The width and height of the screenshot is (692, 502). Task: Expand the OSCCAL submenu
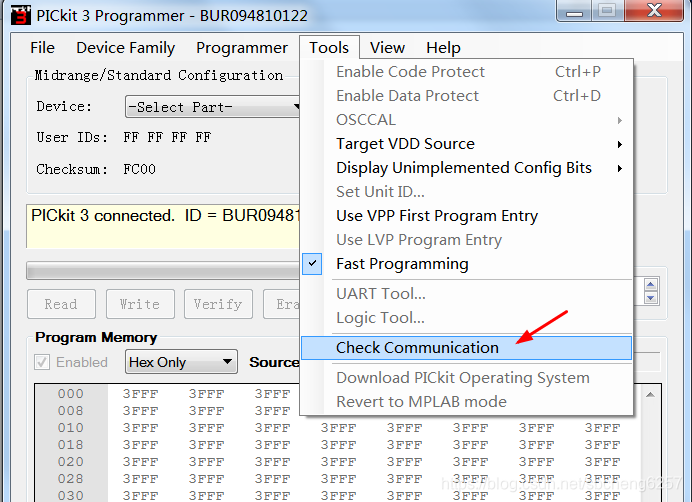tap(467, 120)
